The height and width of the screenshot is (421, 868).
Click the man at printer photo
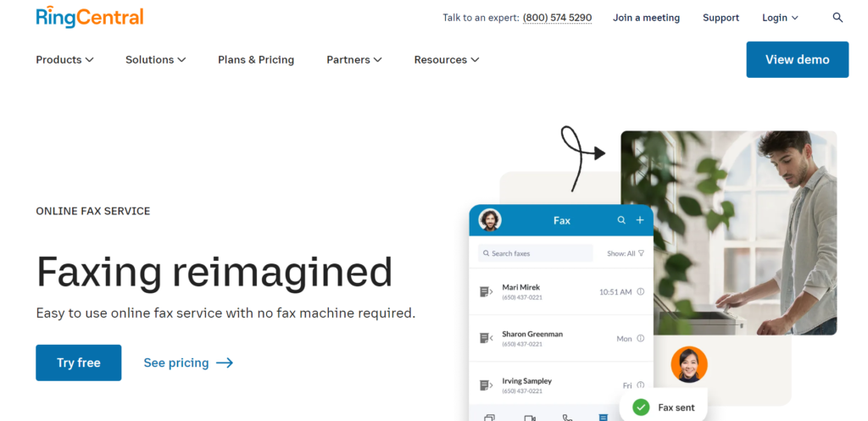tap(728, 233)
